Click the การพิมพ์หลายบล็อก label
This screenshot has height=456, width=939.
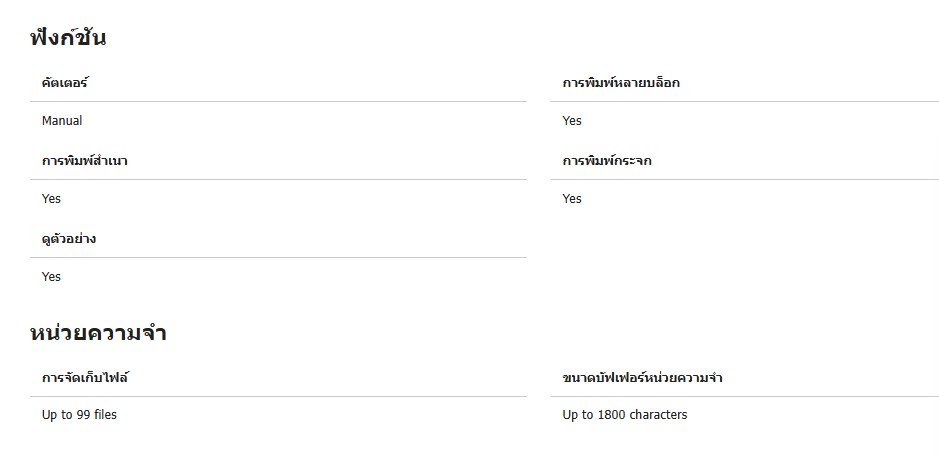tap(621, 83)
